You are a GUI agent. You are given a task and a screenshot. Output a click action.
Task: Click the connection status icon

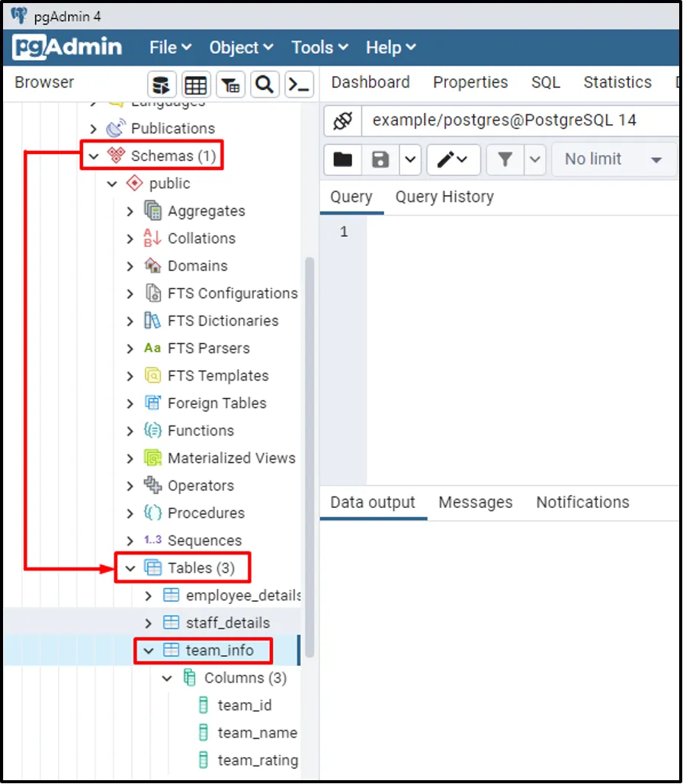pos(343,120)
